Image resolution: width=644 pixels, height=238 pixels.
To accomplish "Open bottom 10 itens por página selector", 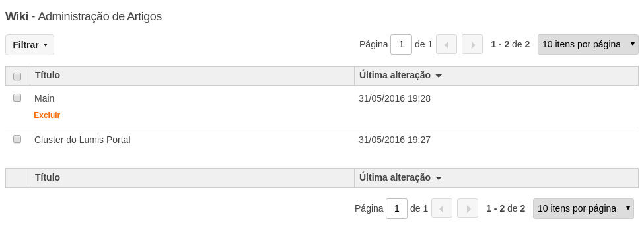I will (583, 208).
